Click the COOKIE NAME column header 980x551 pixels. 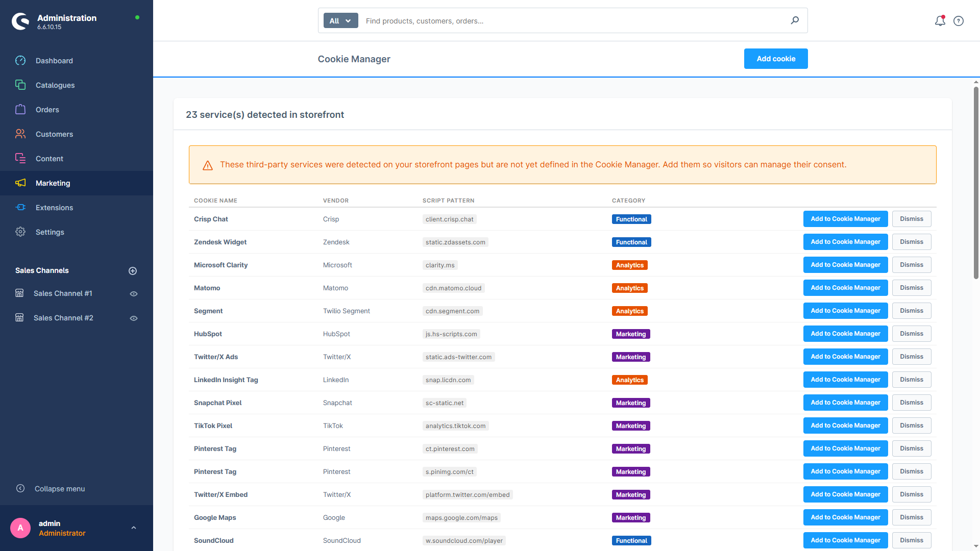[x=215, y=201]
